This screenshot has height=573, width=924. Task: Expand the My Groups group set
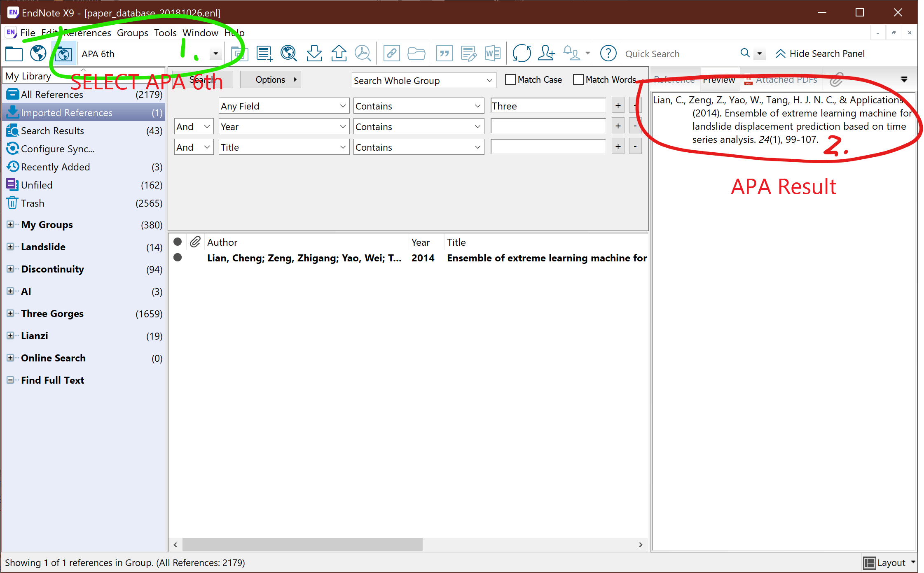pyautogui.click(x=10, y=224)
